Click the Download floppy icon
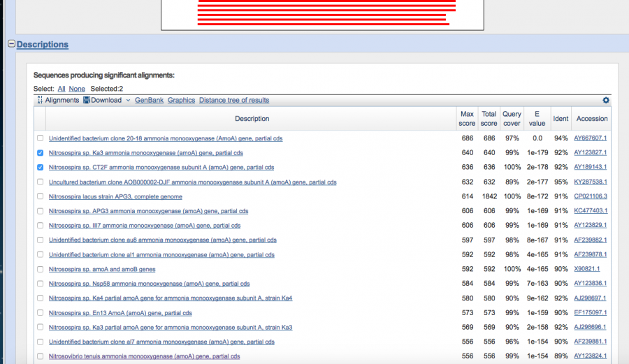629x364 pixels. 86,100
